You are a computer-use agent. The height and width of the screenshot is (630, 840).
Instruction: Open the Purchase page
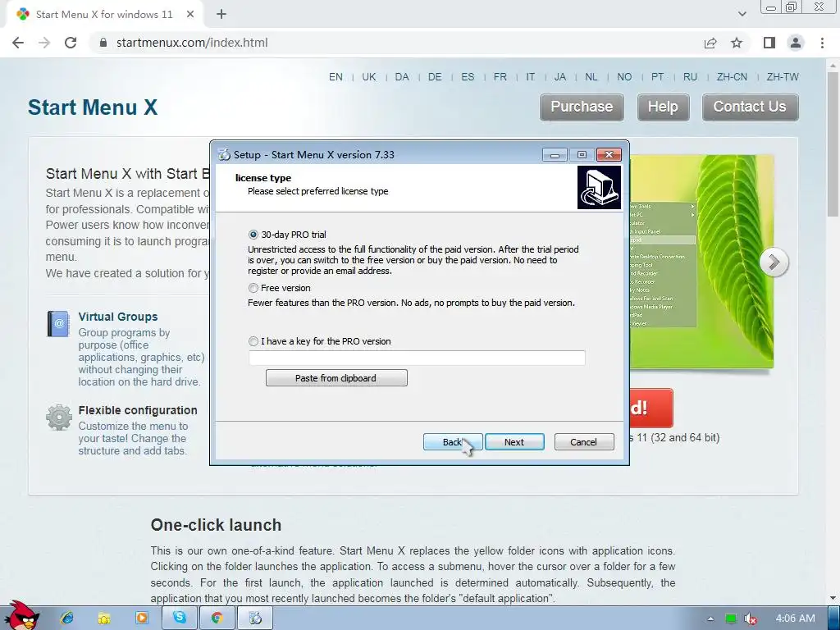582,107
